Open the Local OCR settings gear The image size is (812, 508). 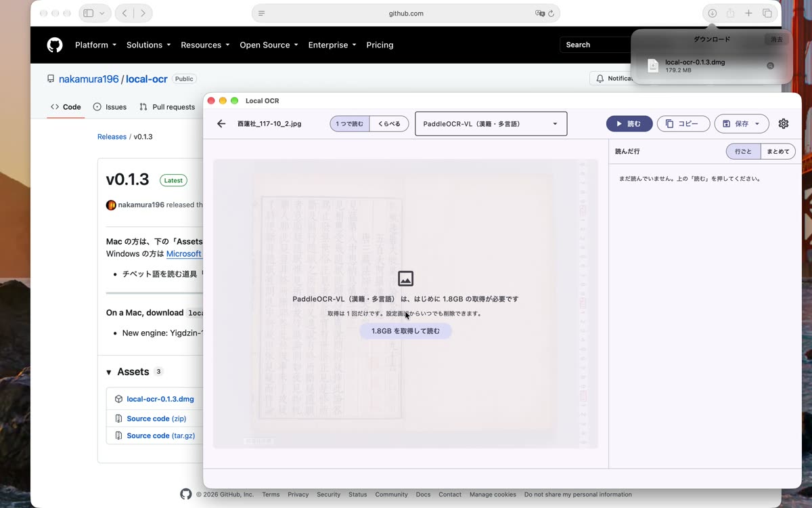pos(784,124)
